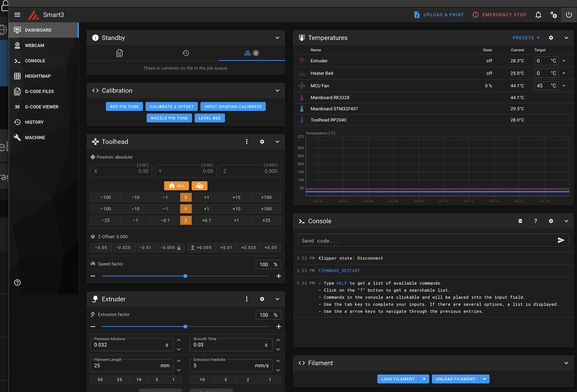Disable motors with the motors-off icon
The image size is (577, 392).
pos(200,186)
